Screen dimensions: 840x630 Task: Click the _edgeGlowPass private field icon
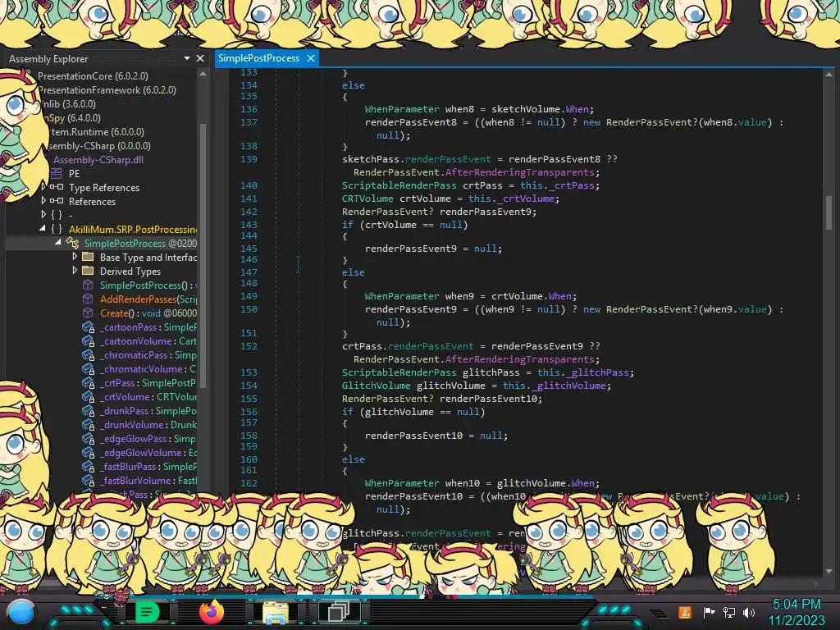88,438
